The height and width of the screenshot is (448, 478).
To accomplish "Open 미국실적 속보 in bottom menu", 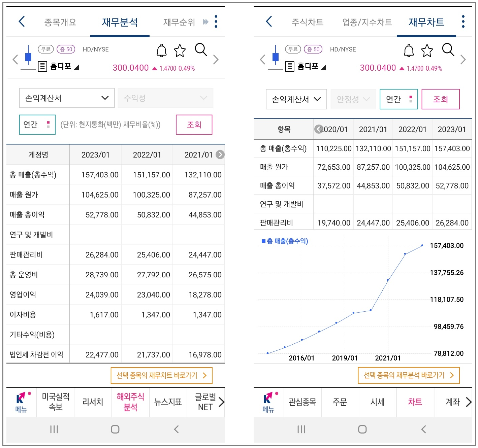I will [56, 402].
